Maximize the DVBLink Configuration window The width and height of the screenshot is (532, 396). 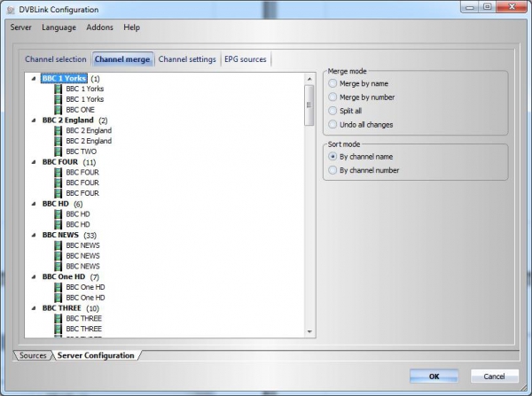487,7
